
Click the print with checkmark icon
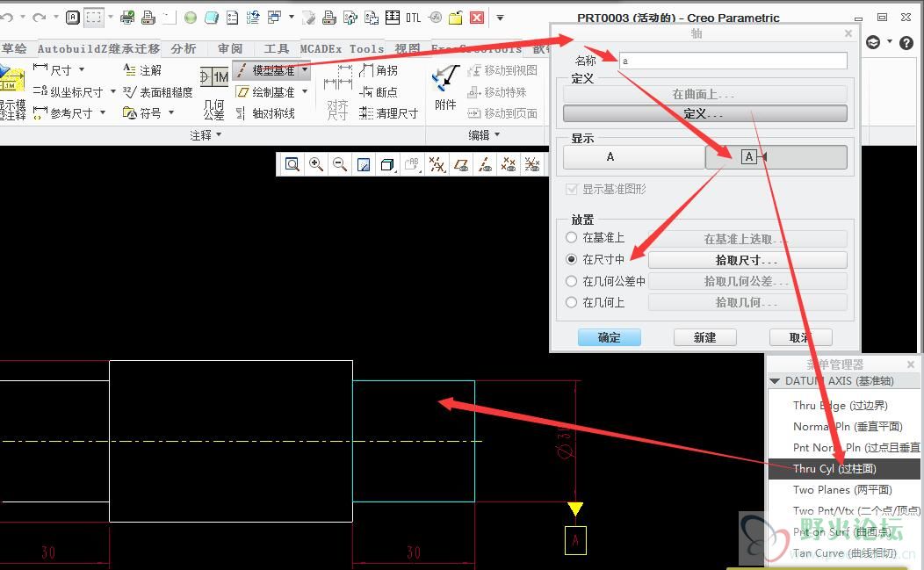point(127,18)
